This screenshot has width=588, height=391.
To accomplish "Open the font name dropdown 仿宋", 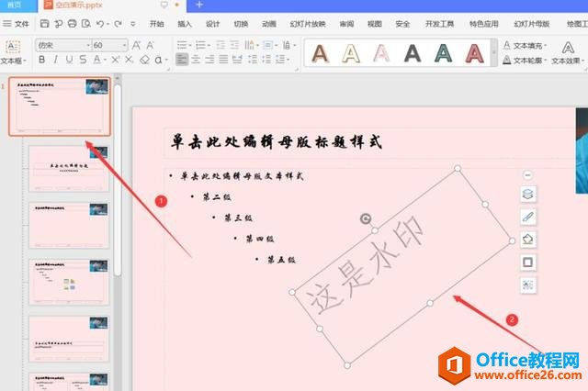I will click(88, 45).
